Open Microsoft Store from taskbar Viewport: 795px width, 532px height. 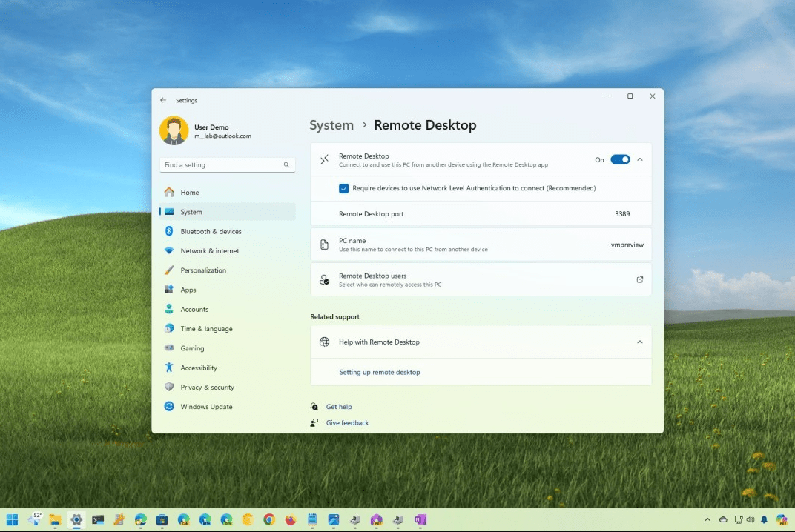click(162, 520)
